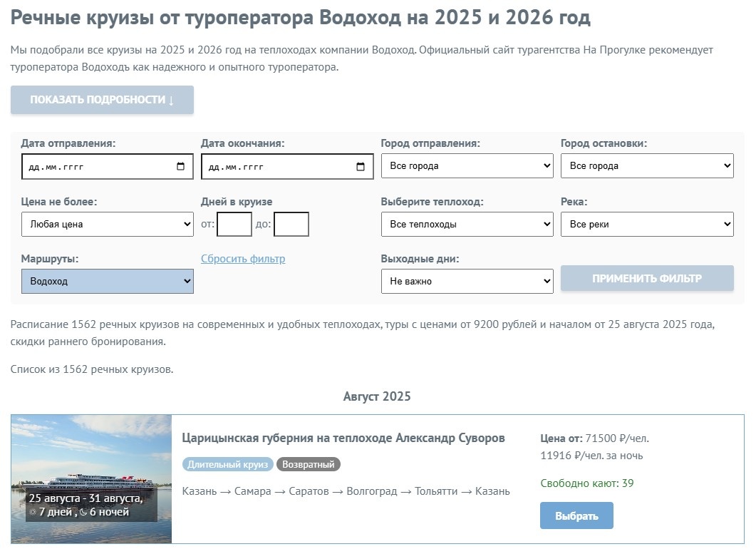Screen dimensions: 756x549
Task: Open the Город остановки dropdown
Action: tap(647, 165)
